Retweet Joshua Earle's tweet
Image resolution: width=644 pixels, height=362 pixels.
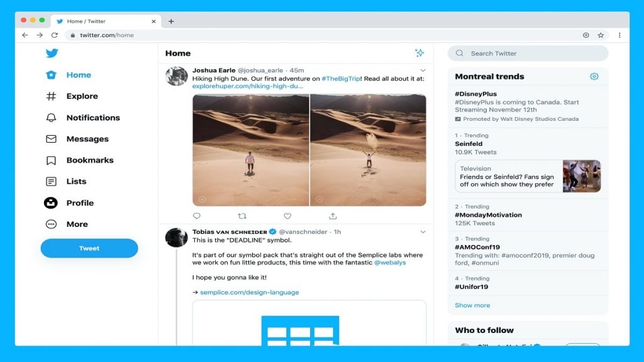tap(242, 216)
